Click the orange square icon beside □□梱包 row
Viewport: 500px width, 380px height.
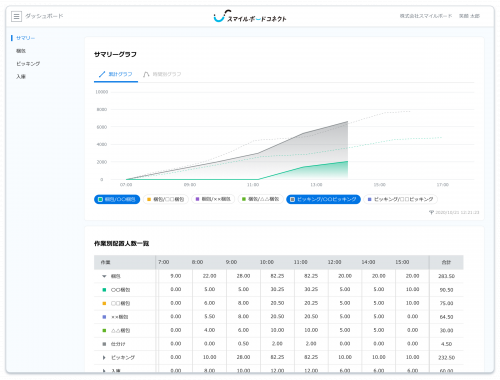click(x=104, y=303)
